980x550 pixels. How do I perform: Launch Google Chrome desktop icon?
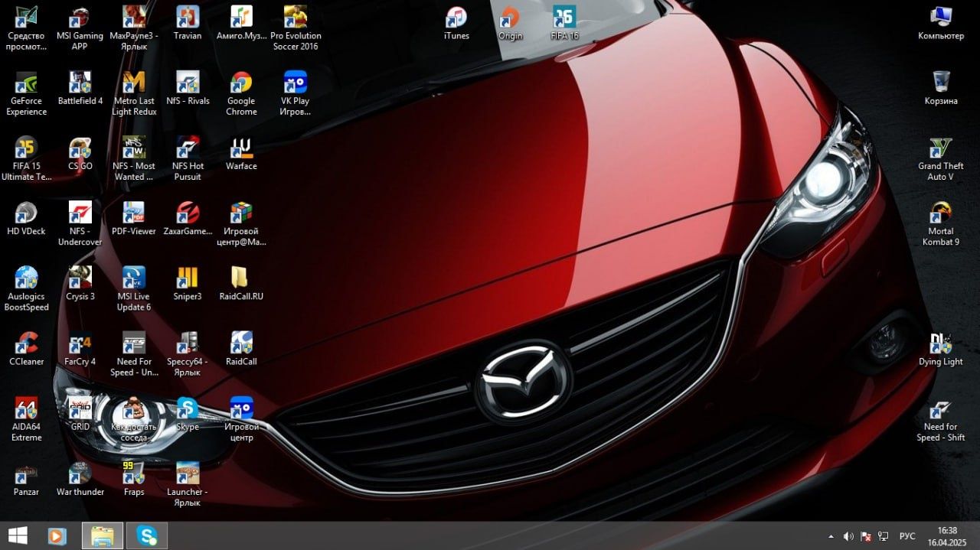coord(241,93)
